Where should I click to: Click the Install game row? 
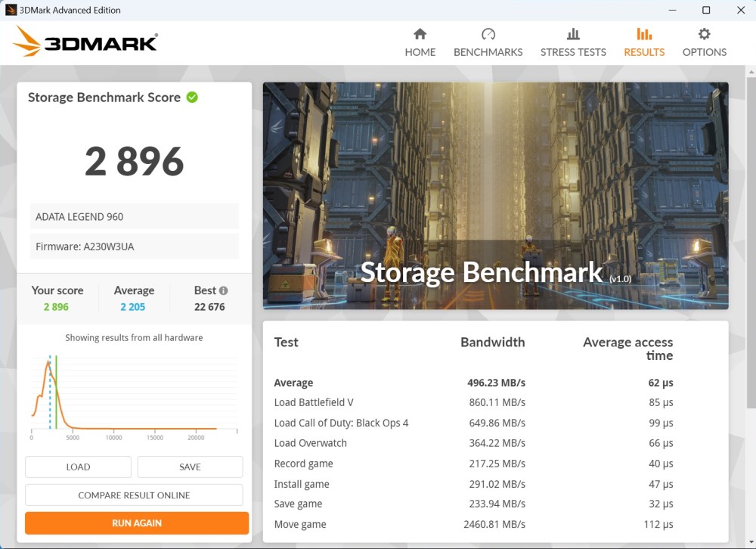click(x=473, y=484)
